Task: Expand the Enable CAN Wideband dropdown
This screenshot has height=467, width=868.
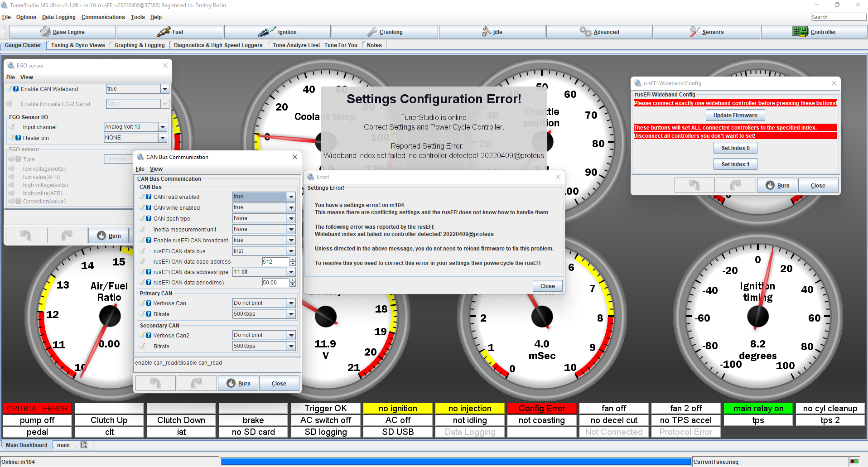Action: point(165,89)
